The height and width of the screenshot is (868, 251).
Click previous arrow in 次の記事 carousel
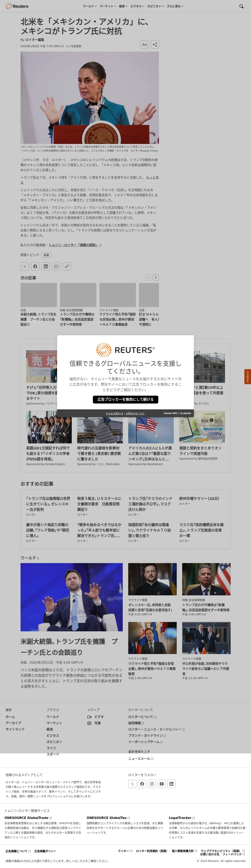(148, 277)
